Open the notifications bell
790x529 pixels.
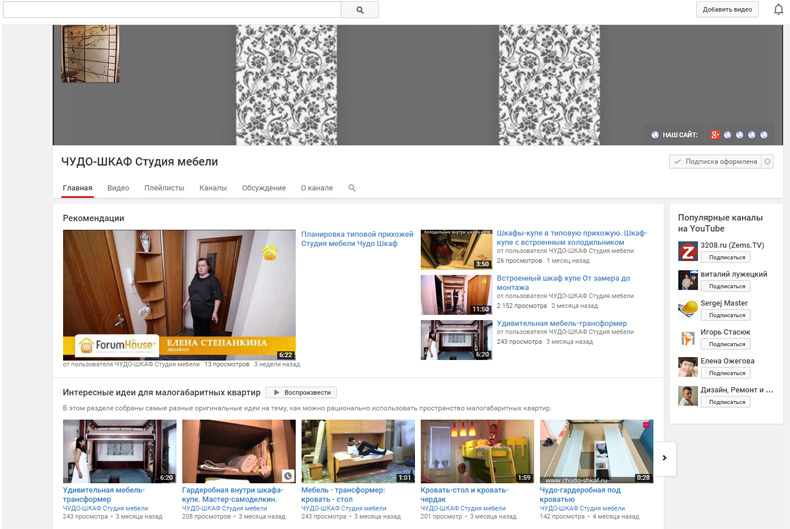[x=778, y=10]
